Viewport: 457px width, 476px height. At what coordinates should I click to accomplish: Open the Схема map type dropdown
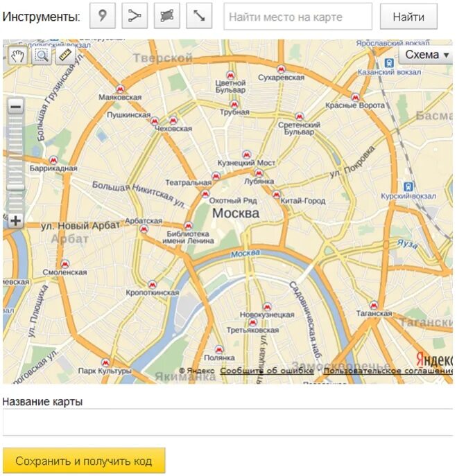[426, 55]
